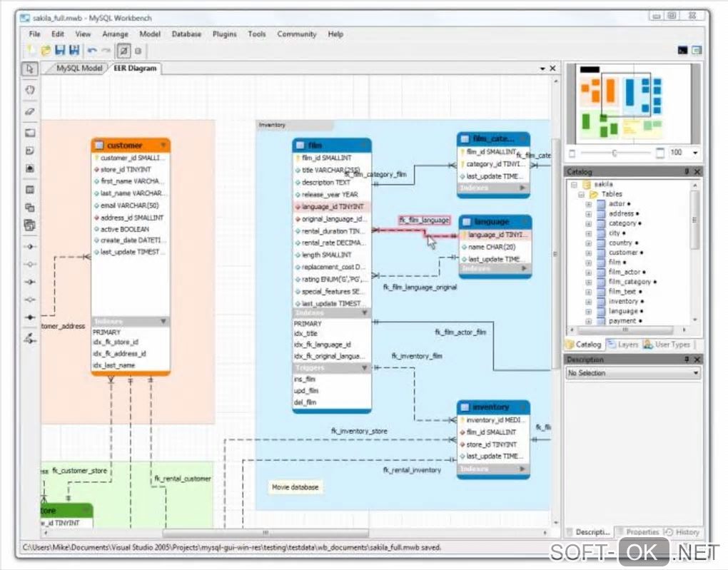Toggle the Catalog panel pin

click(686, 172)
